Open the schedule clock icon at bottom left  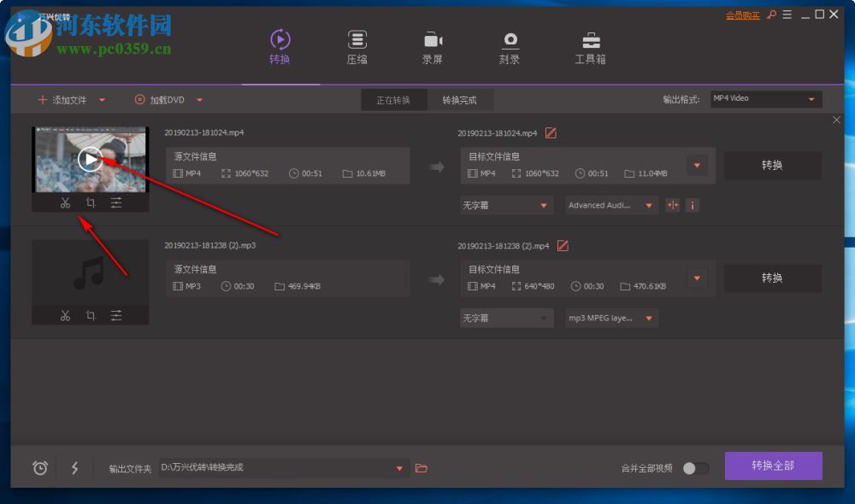38,468
